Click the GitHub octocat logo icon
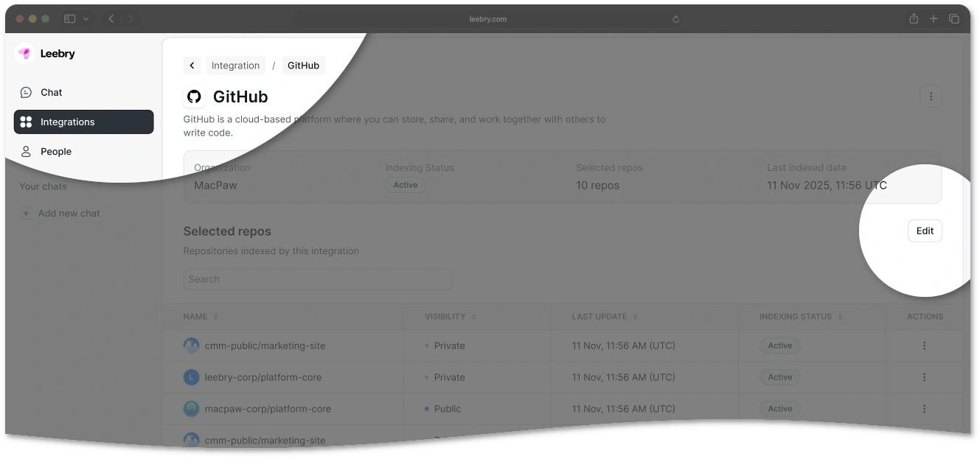 [194, 97]
